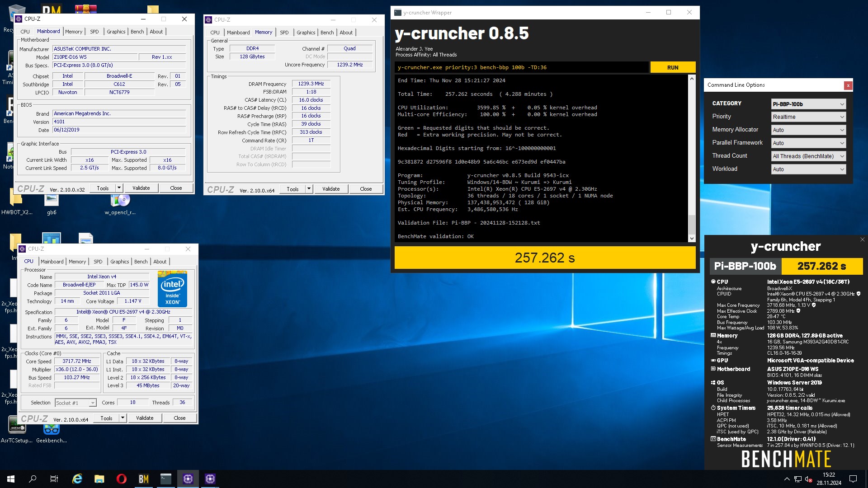Screen dimensions: 868x488
Task: Switch to SPD tab in Mainboard CPU-Z window
Action: click(x=94, y=32)
